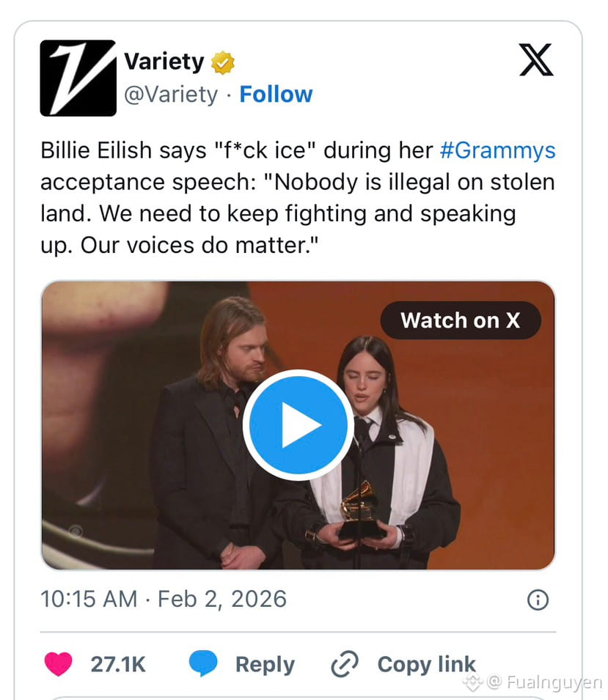Click the Copy link text
This screenshot has width=608, height=700.
[426, 664]
